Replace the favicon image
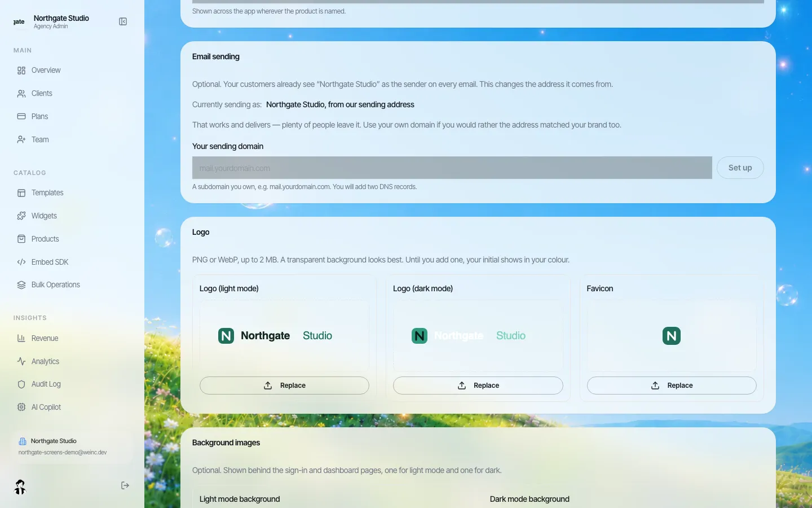Image resolution: width=812 pixels, height=508 pixels. click(671, 386)
